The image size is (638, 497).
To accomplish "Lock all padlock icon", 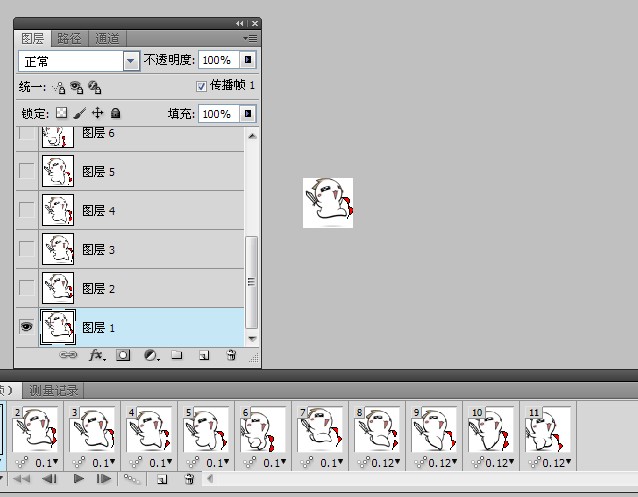I will pyautogui.click(x=116, y=113).
